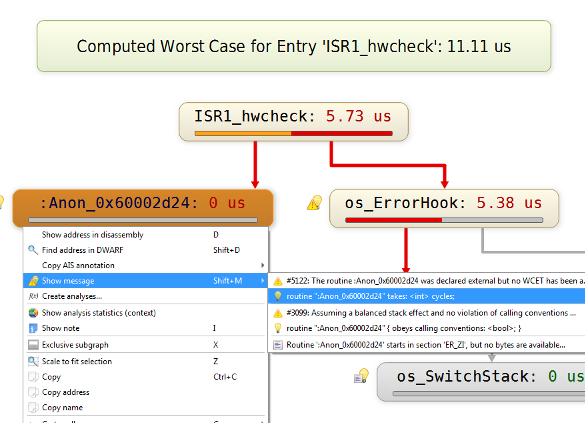The width and height of the screenshot is (585, 423).
Task: Choose Show address in disassembly
Action: tap(146, 235)
